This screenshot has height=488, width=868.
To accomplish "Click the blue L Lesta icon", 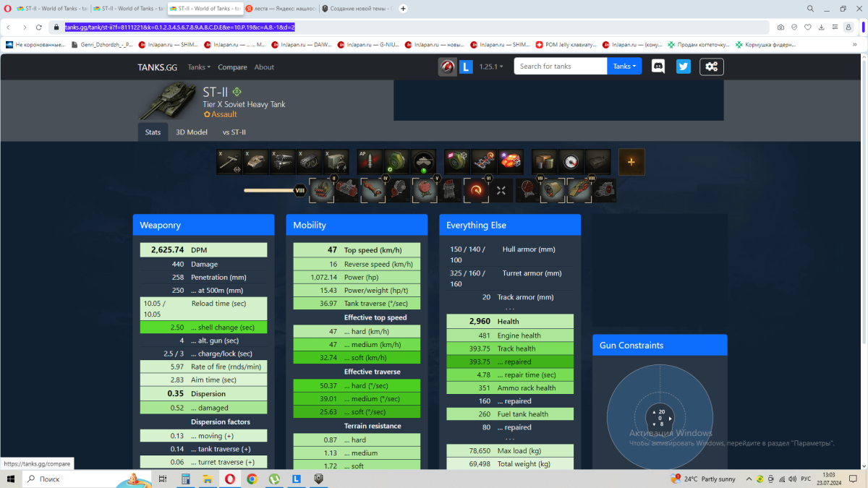I will (x=467, y=67).
